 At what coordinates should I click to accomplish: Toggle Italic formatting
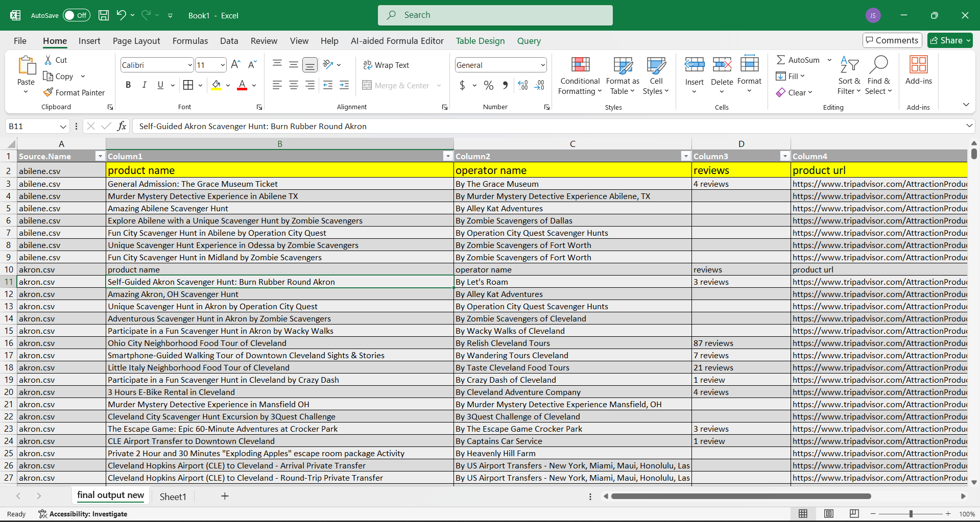click(x=145, y=85)
